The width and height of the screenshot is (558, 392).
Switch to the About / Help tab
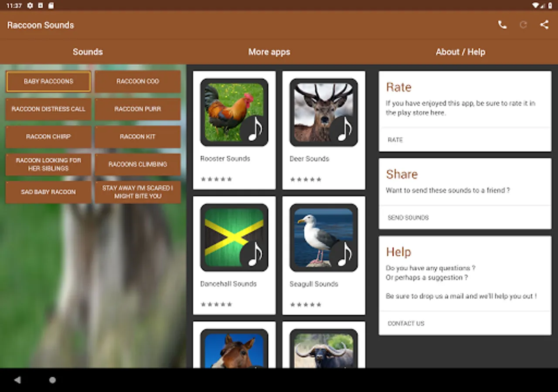pos(460,52)
